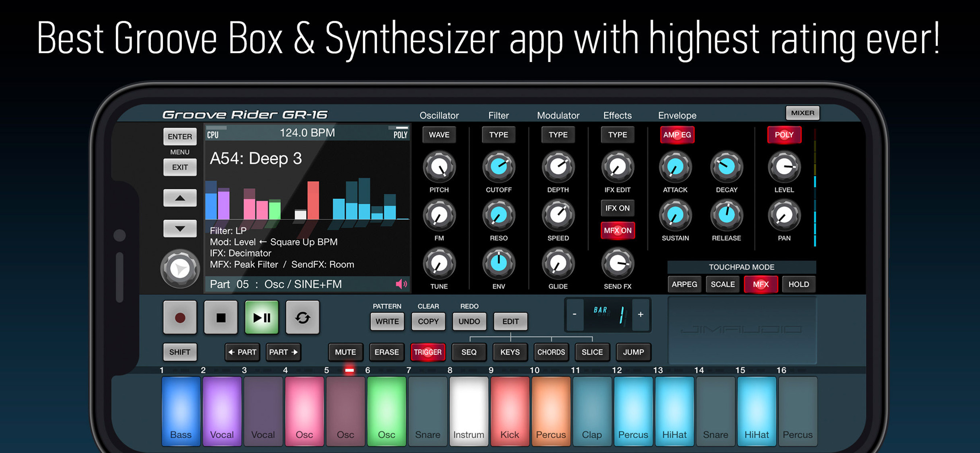Click the speaker icon on Part row
This screenshot has height=453, width=980.
(x=401, y=284)
